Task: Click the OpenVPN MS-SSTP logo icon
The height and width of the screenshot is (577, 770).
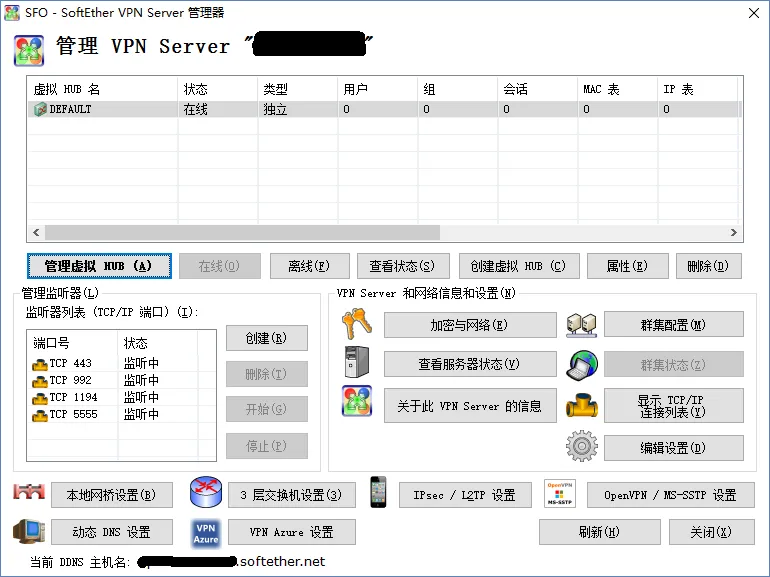Action: (x=559, y=494)
